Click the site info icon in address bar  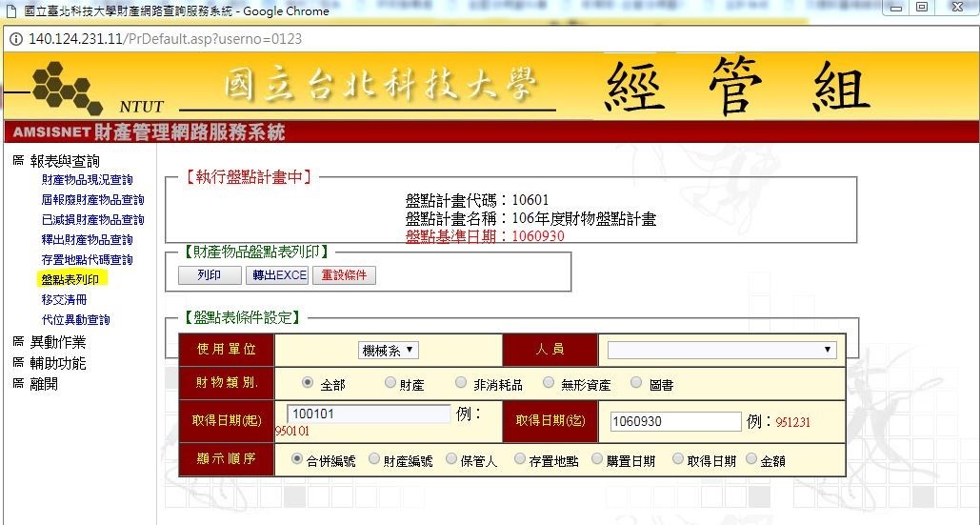tap(16, 39)
